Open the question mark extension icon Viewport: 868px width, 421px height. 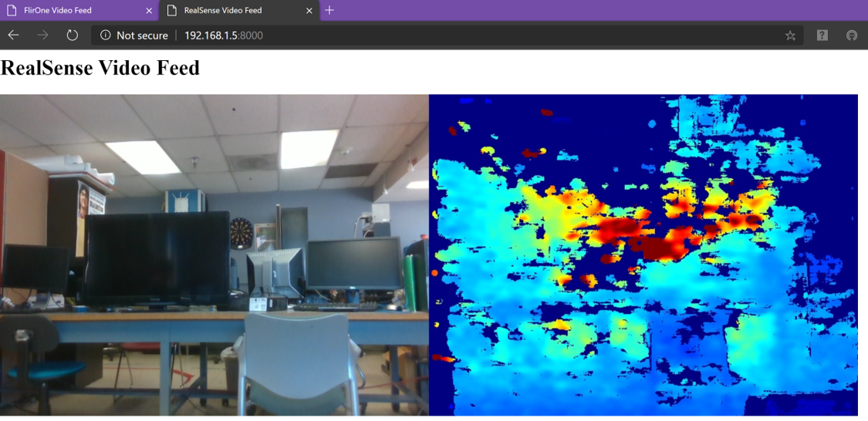pyautogui.click(x=822, y=35)
